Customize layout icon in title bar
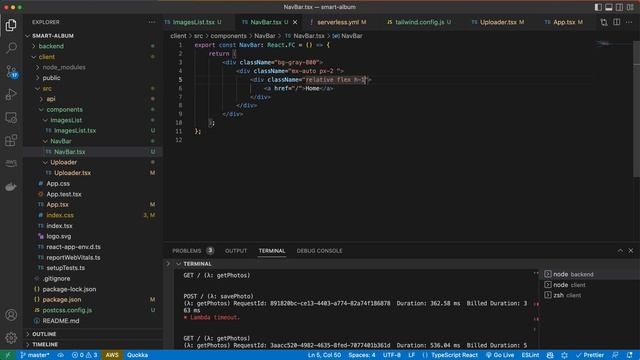 (x=630, y=7)
